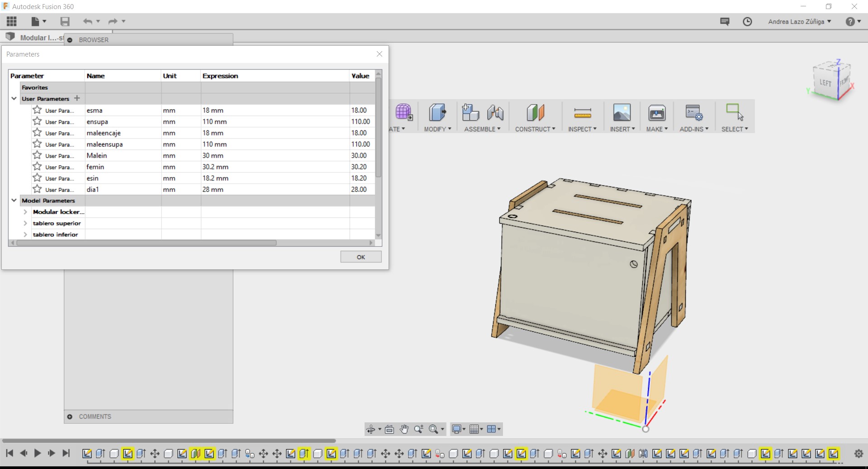Viewport: 868px width, 469px height.
Task: Collapse the User Parameters group
Action: pos(14,99)
